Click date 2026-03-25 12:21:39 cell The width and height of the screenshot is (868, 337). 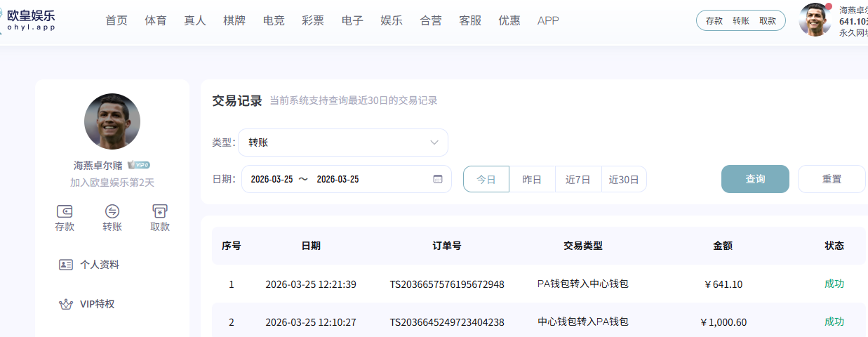(x=311, y=284)
